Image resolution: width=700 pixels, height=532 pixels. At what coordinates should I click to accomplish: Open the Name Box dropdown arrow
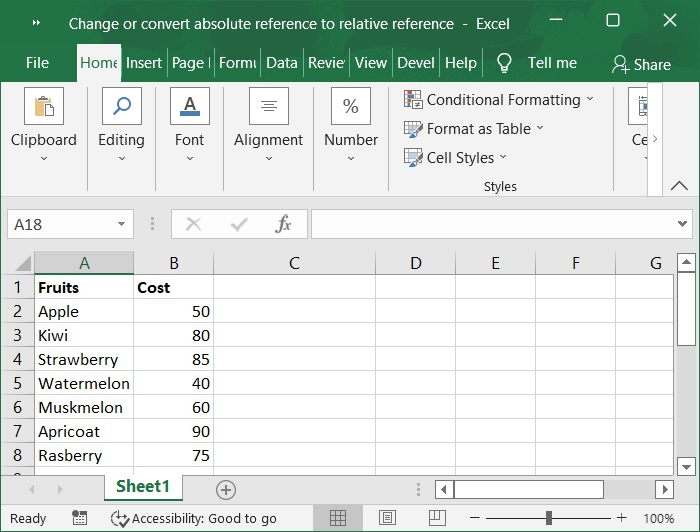coord(121,224)
